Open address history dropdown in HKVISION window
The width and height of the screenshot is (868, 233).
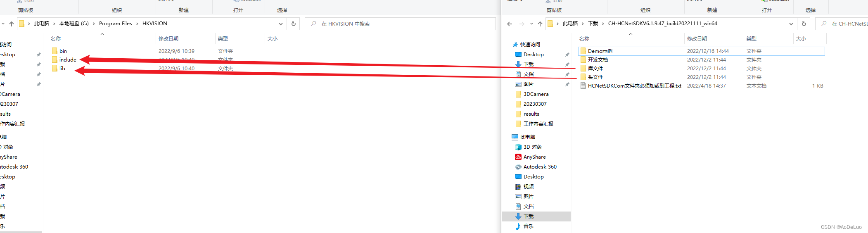[x=281, y=24]
